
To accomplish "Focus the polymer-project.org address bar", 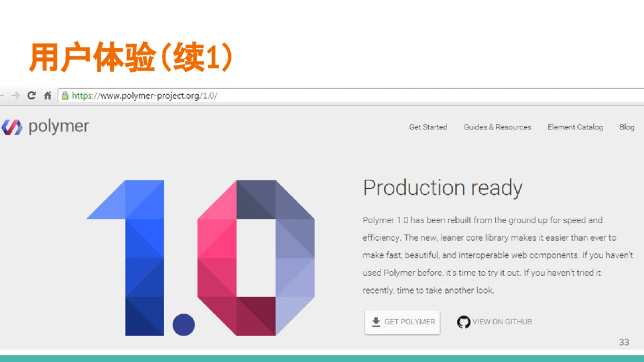I will tap(351, 96).
